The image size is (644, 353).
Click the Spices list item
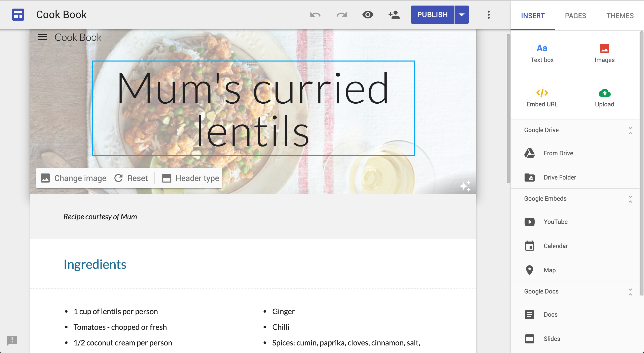[346, 343]
